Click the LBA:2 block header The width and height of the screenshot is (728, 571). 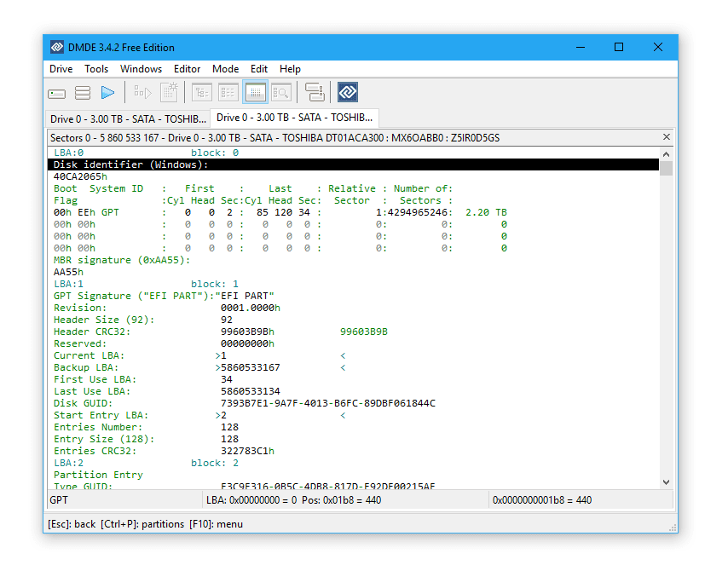pos(68,464)
